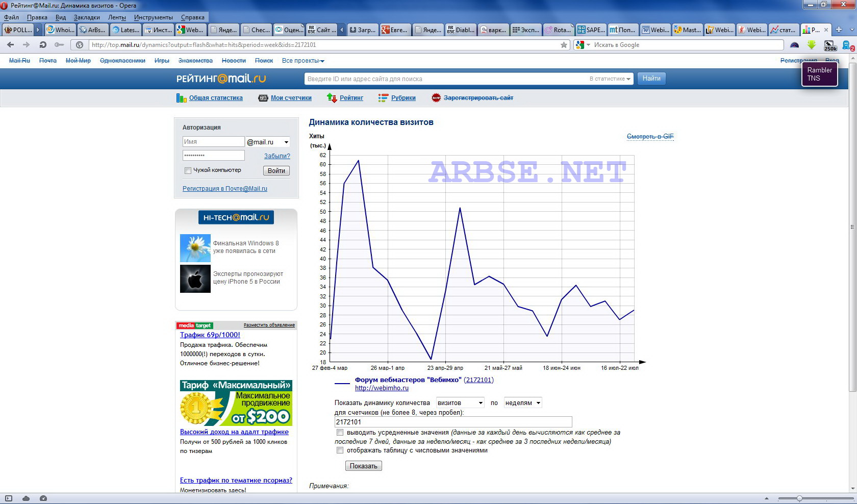Image resolution: width=857 pixels, height=504 pixels.
Task: Bookmark page with the star icon
Action: pos(564,45)
